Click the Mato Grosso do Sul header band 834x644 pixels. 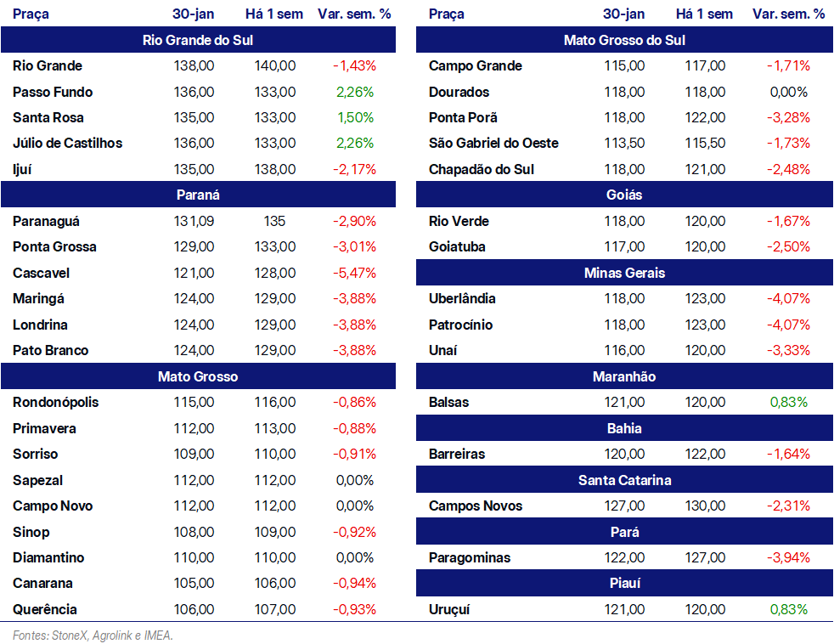pos(624,40)
